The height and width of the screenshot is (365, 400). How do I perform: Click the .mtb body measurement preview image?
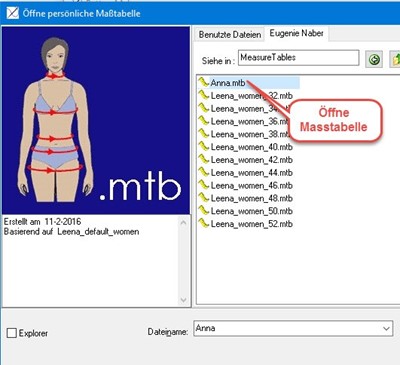pyautogui.click(x=96, y=120)
